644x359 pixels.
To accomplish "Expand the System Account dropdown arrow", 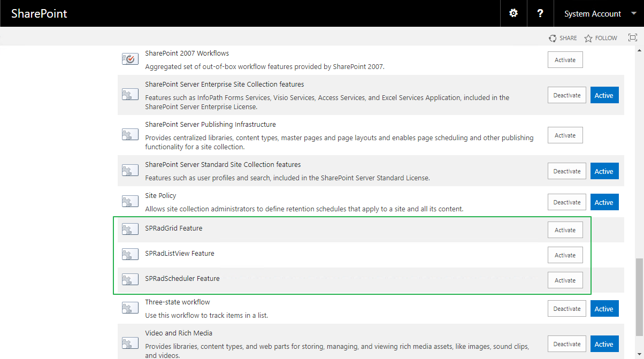I will click(634, 13).
